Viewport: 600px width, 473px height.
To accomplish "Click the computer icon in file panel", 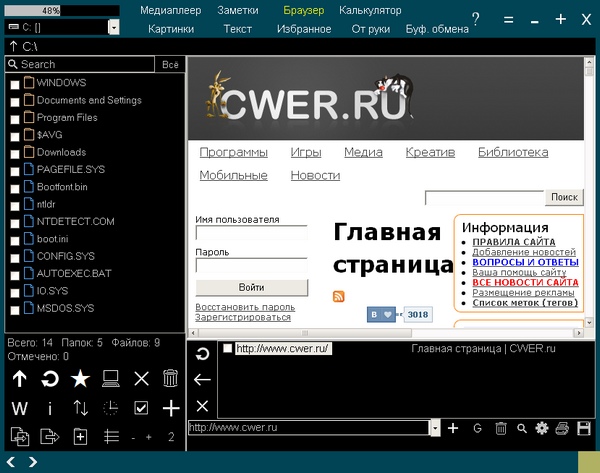I will click(x=111, y=379).
